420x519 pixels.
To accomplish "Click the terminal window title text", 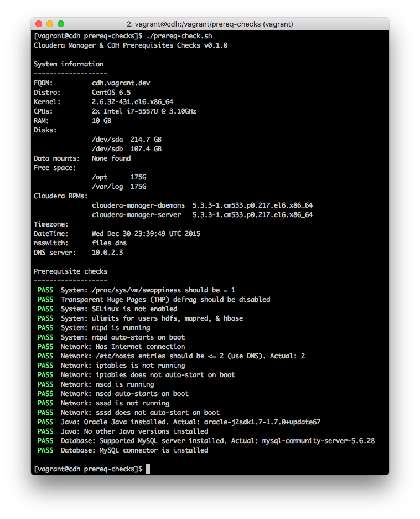I will coord(210,24).
